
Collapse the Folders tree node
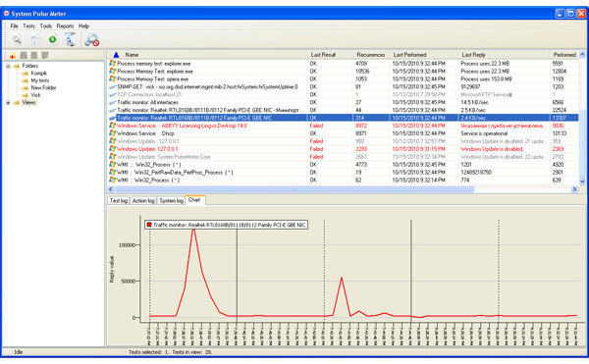[x=8, y=66]
